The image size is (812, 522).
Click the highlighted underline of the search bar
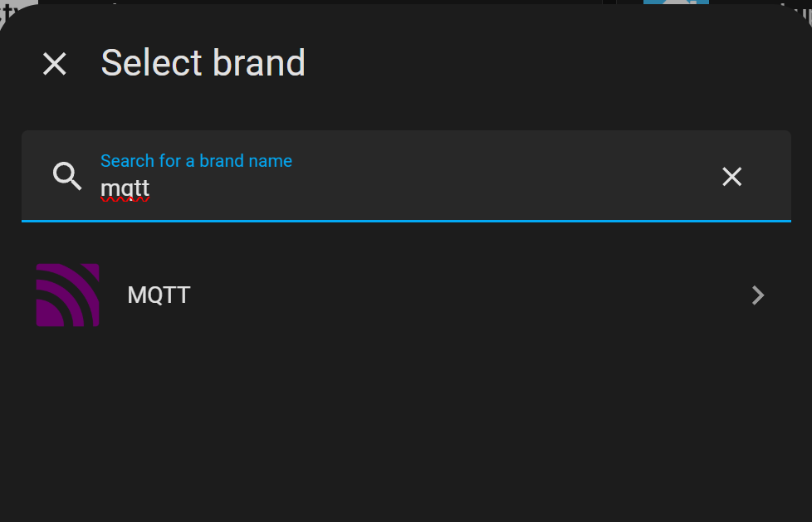coord(407,219)
